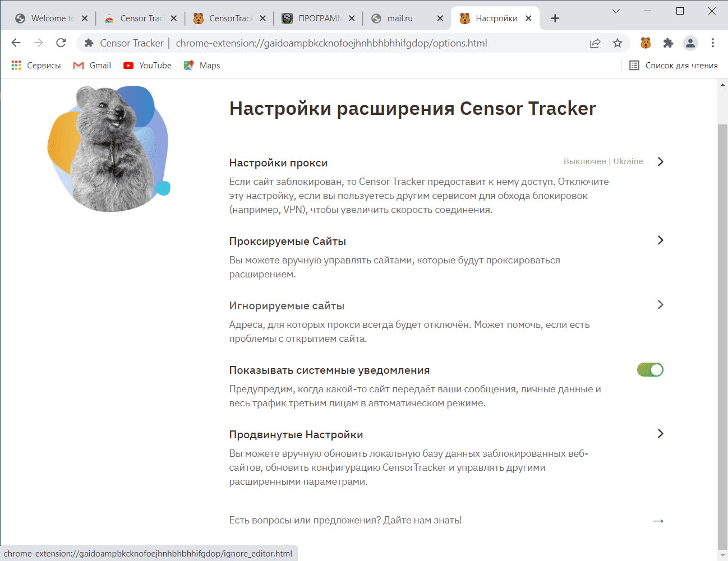728x561 pixels.
Task: Expand Продвинутые Настройки chevron
Action: 660,433
